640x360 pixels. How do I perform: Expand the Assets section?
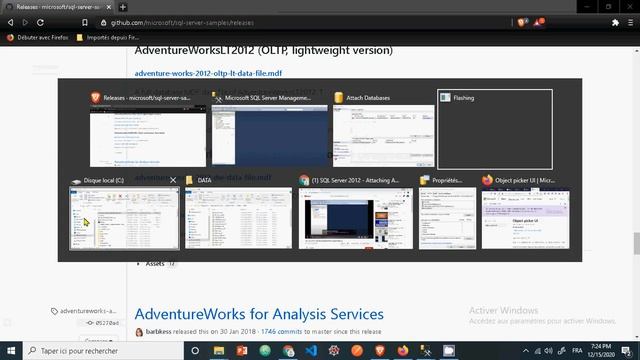tap(155, 264)
